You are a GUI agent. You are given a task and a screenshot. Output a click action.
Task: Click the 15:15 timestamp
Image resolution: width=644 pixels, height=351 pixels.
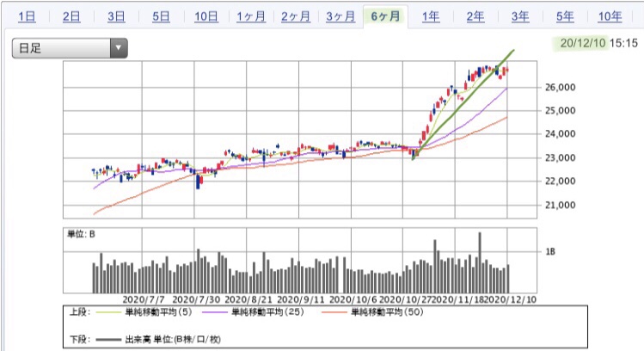[x=623, y=43]
